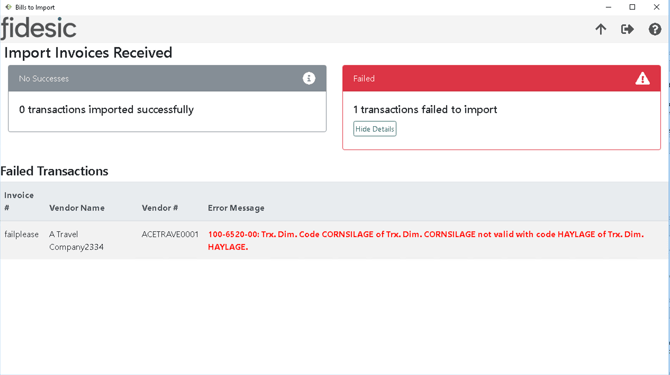
Task: Maximize the Bills to Import window
Action: coord(632,7)
